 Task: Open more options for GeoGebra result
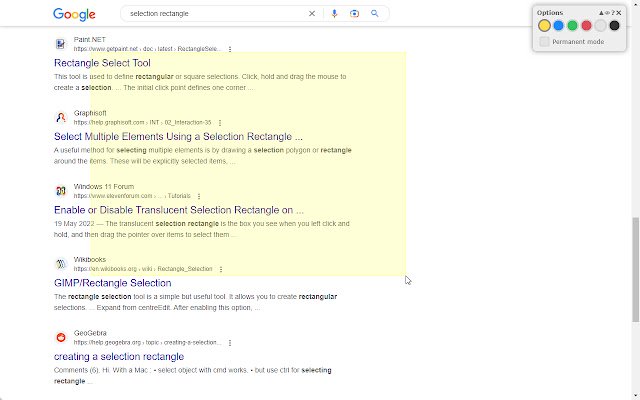(x=230, y=342)
